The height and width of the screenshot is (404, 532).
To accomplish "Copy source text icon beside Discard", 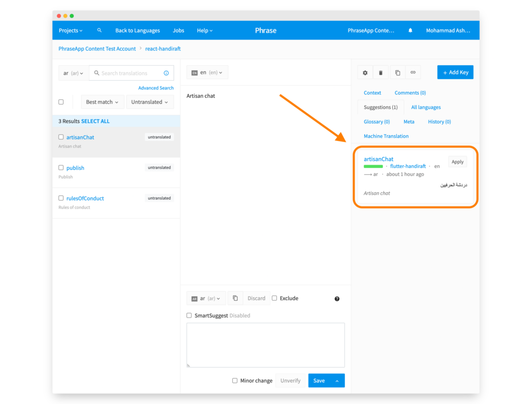I will click(x=235, y=298).
